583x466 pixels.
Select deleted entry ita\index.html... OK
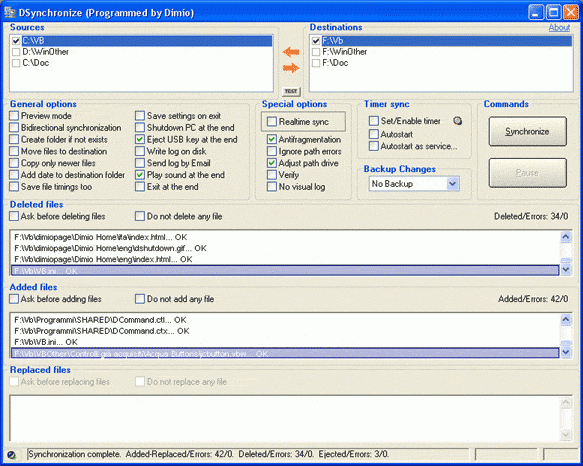point(285,237)
